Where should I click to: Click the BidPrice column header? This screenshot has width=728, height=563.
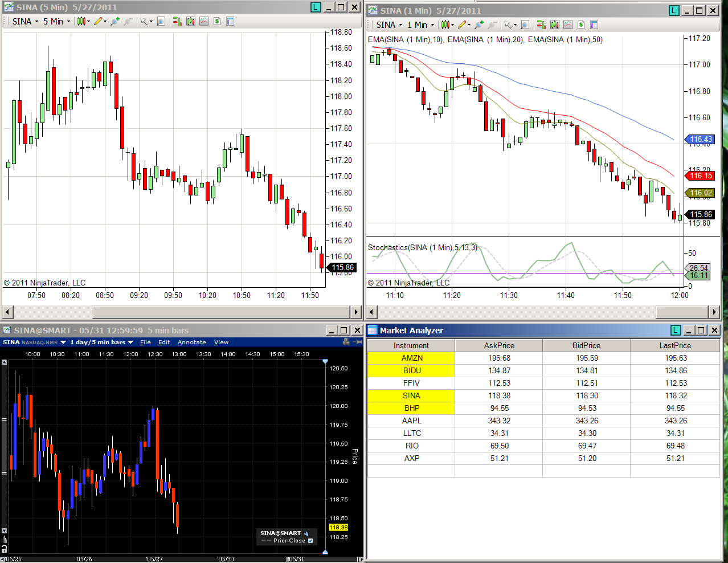(x=587, y=345)
